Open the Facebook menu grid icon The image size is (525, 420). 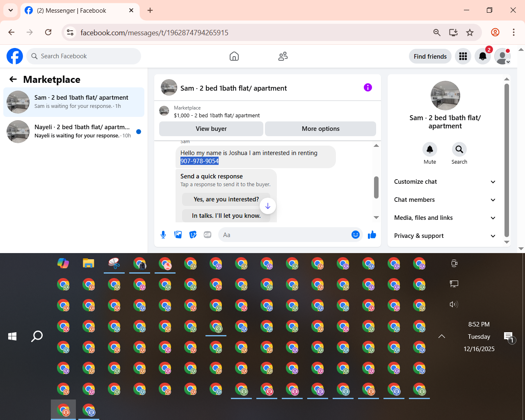point(463,56)
